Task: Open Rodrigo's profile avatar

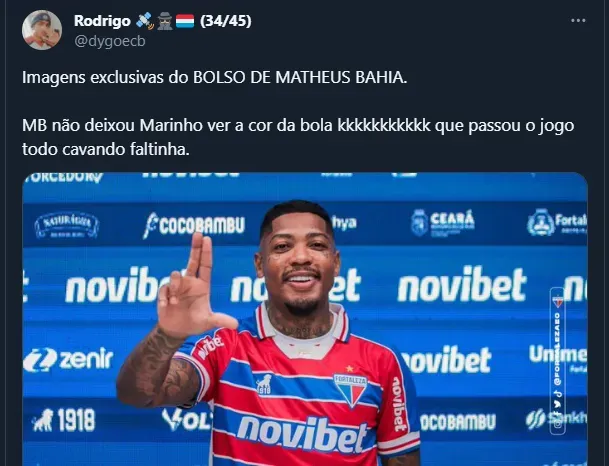Action: (42, 30)
